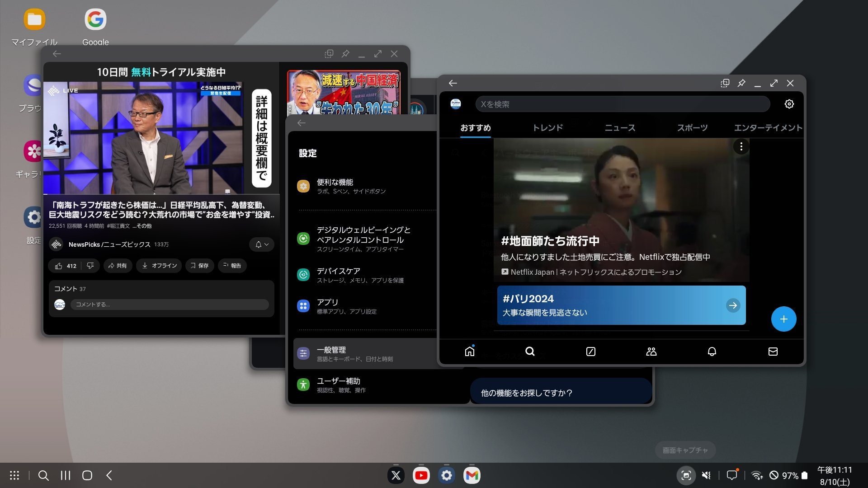Open Grok tab in X bottom bar

pos(591,351)
